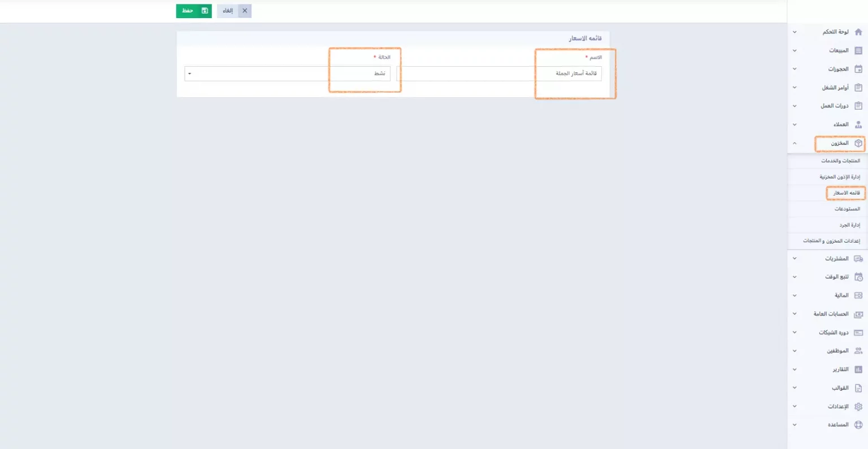
Task: Click the Reports (التقارير) chart icon
Action: [858, 370]
